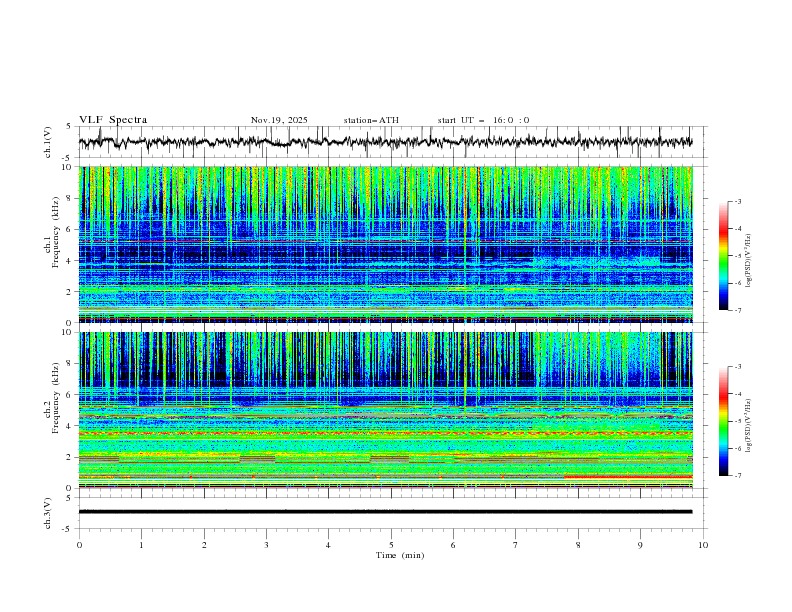Click the red band near 1 kHz in ch.2

click(628, 477)
